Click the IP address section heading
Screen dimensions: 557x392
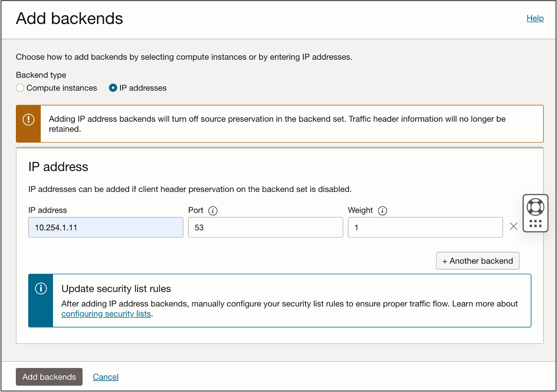[59, 167]
